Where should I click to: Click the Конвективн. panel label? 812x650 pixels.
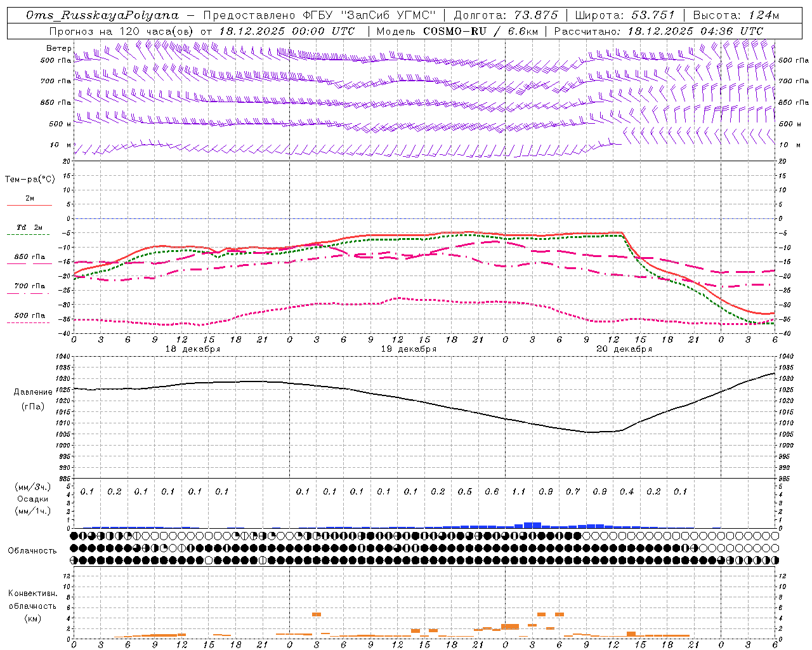(32, 594)
